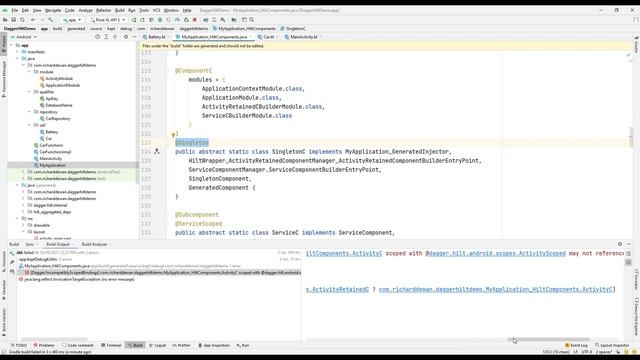
Task: Collapse the util package node
Action: pyautogui.click(x=29, y=125)
